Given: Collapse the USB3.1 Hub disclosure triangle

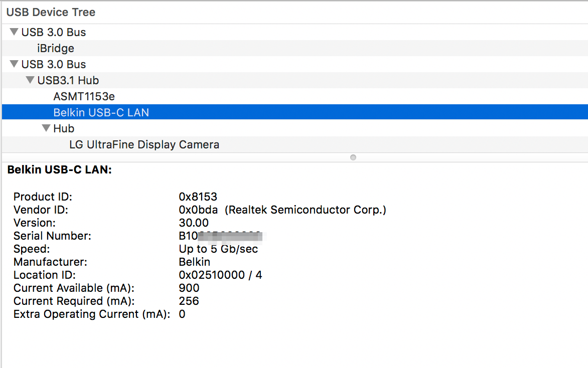Looking at the screenshot, I should tap(30, 80).
